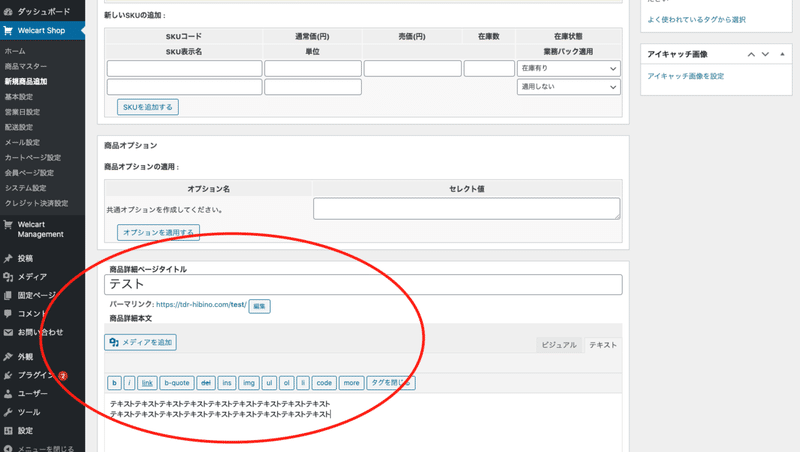Viewport: 800px width, 452px height.
Task: Click the b-quote quicktag button
Action: [177, 383]
